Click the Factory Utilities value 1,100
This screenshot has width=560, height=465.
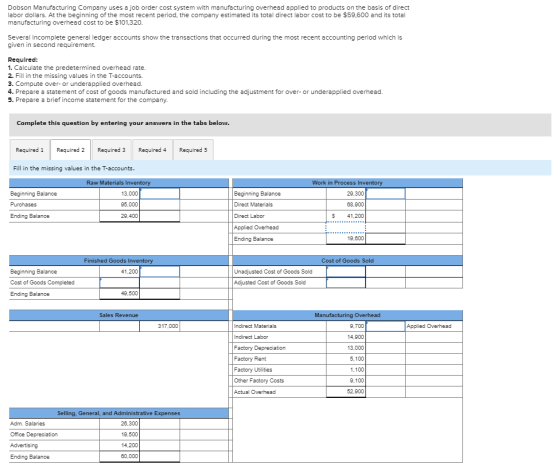(346, 370)
